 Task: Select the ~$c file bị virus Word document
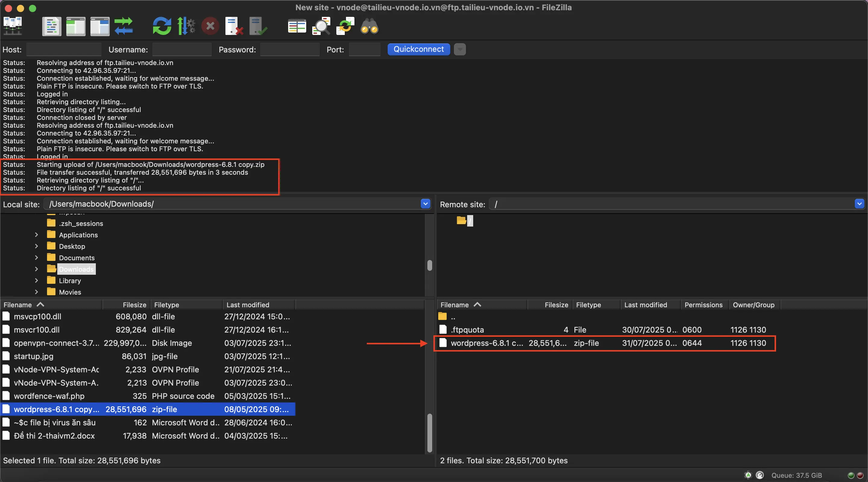[x=148, y=423]
